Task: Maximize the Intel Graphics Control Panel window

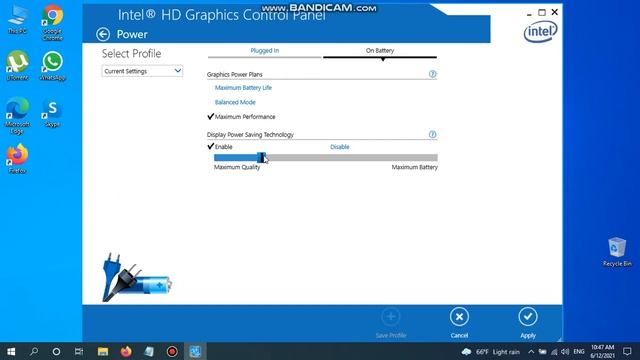Action: click(542, 13)
